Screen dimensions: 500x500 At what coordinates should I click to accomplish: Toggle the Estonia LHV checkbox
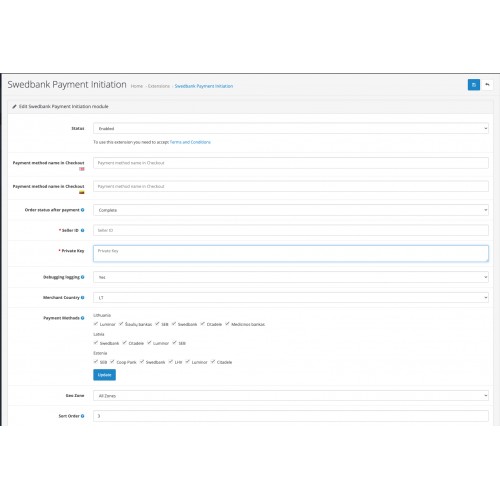point(171,362)
